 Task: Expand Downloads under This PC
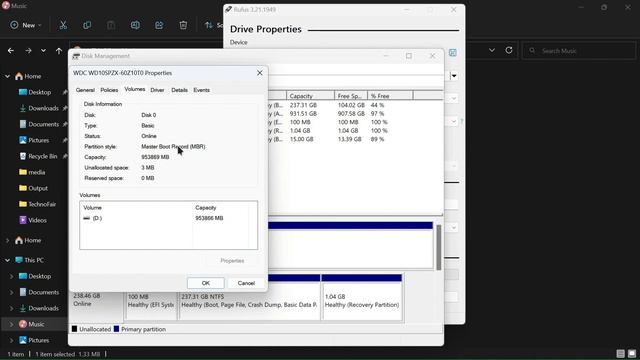point(11,308)
